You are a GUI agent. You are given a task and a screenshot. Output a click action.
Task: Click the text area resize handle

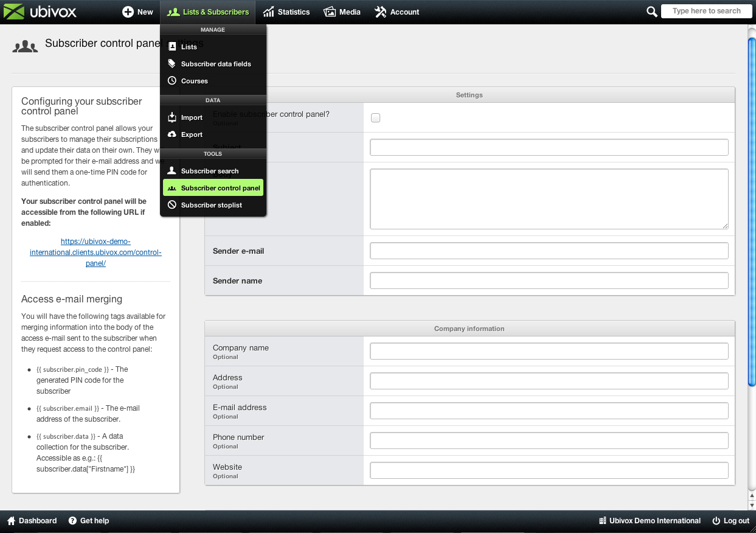pos(724,225)
